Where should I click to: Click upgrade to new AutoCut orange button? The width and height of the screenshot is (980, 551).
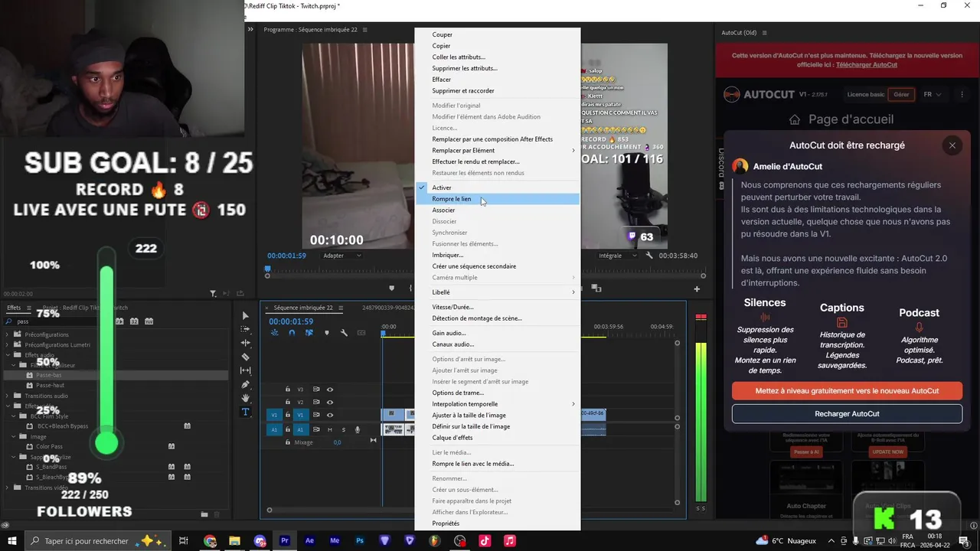[847, 390]
